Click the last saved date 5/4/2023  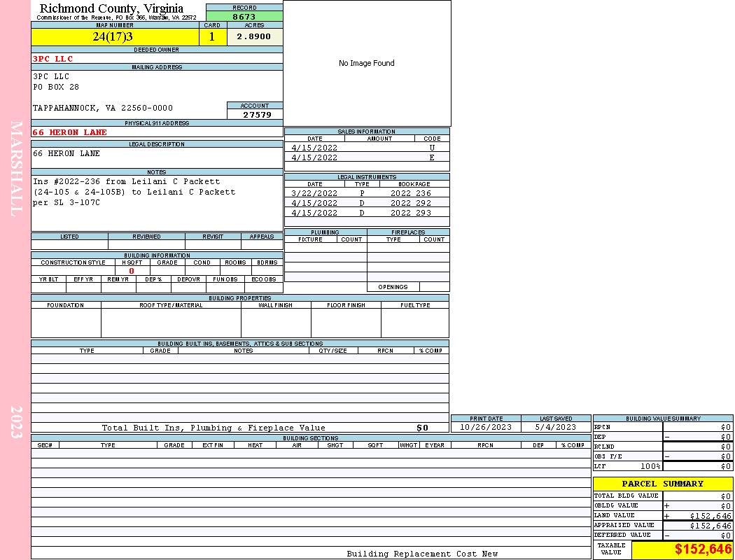(556, 427)
